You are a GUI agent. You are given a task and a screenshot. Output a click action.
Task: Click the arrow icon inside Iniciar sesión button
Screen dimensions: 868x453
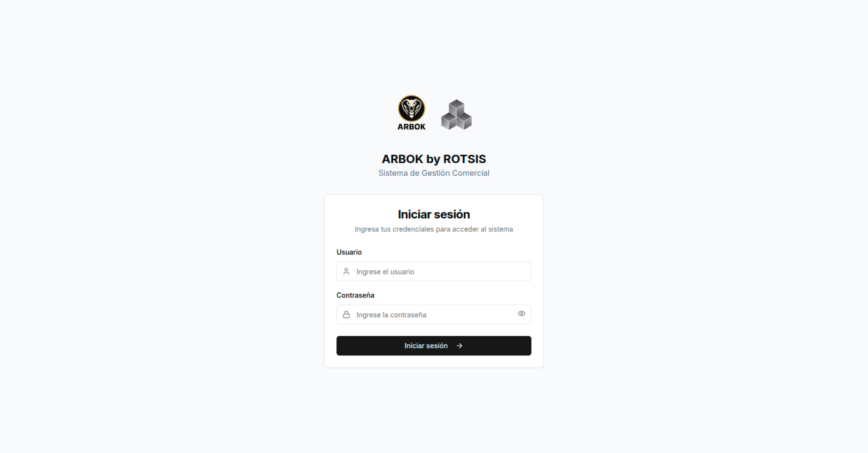(x=459, y=346)
